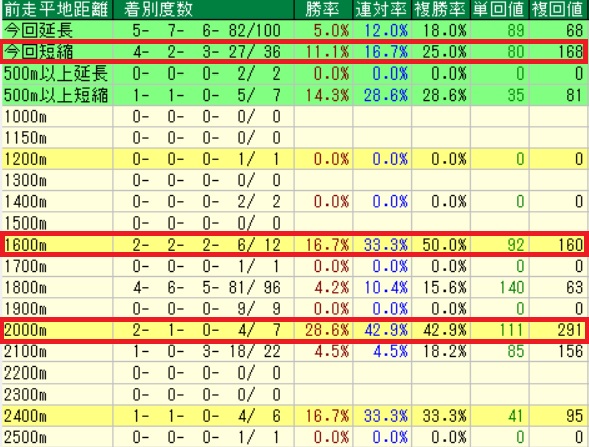Click the 10.4% 連対率 in 1800m row
The width and height of the screenshot is (589, 447).
click(386, 288)
